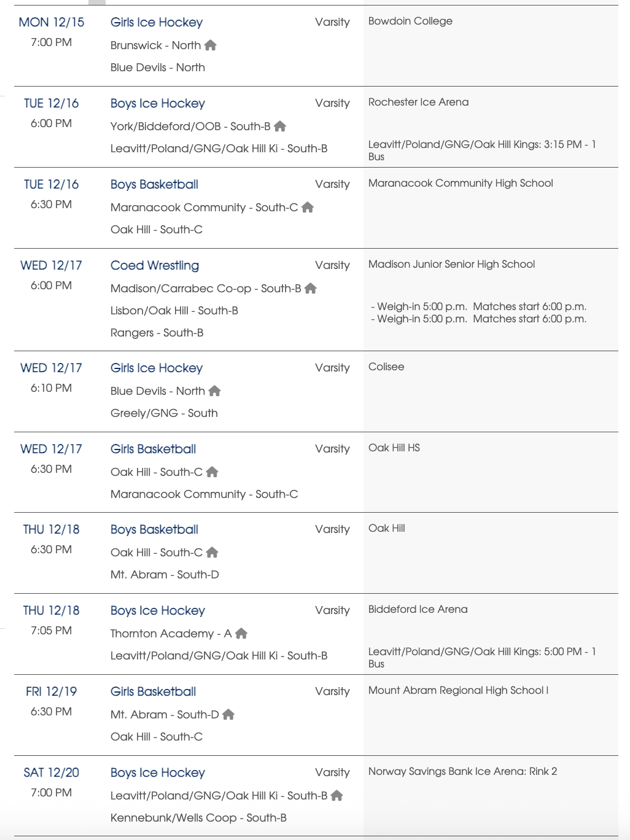This screenshot has width=630, height=840.
Task: Click home icon beside Mt. Abram - South-D
Action: (x=228, y=715)
